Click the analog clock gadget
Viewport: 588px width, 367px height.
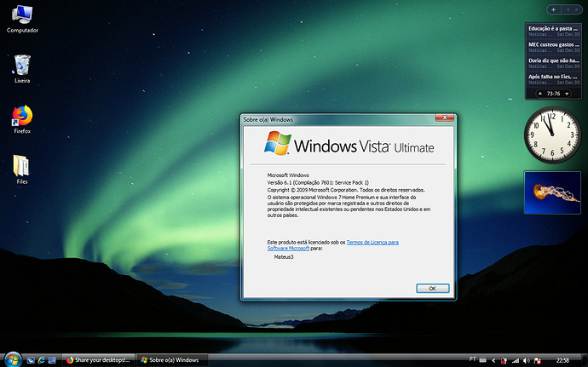point(552,135)
